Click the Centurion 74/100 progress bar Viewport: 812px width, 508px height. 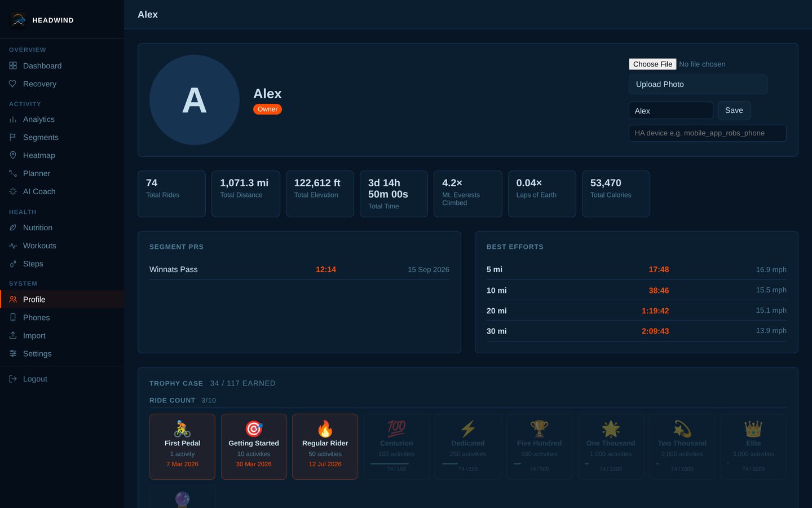(x=396, y=463)
